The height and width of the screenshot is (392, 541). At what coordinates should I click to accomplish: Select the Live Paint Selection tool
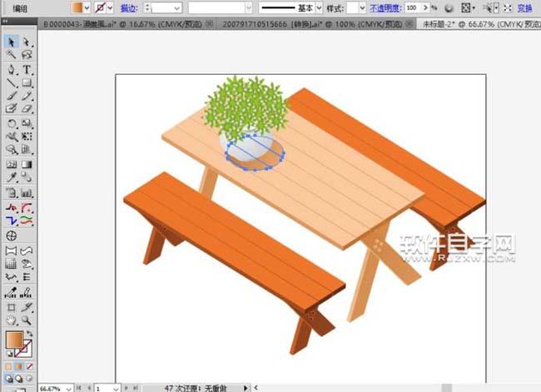coord(27,293)
